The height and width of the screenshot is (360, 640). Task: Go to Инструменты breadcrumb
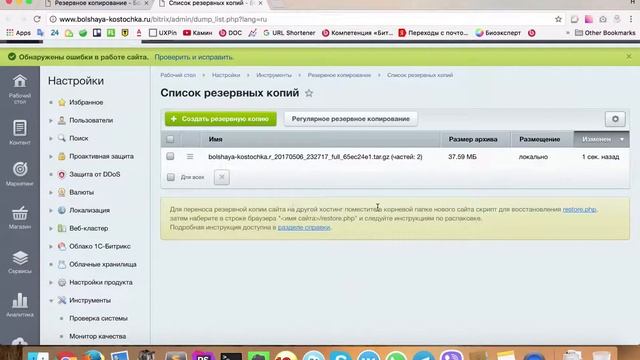(x=274, y=75)
